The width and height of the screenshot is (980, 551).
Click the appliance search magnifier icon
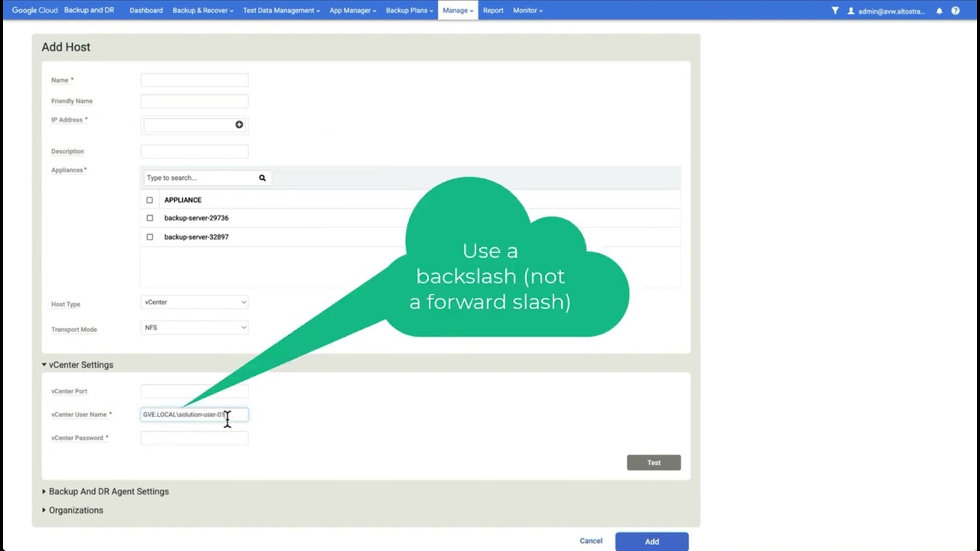(262, 178)
